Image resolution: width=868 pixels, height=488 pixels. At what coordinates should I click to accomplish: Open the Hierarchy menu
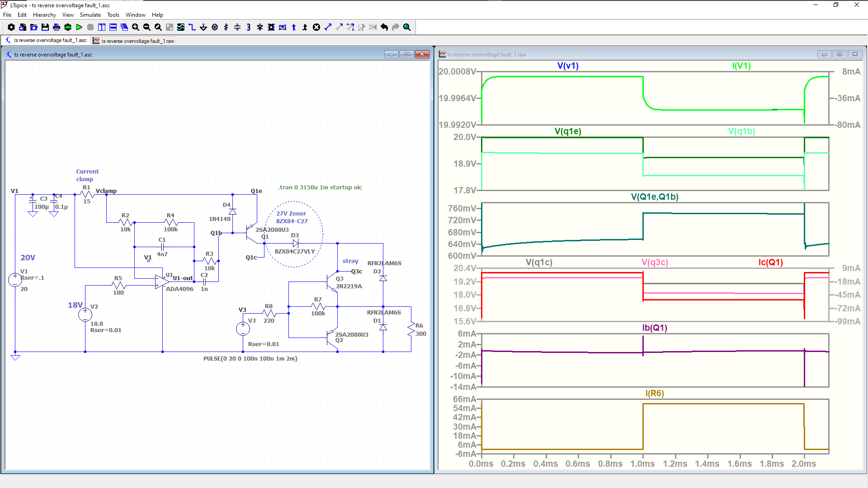pyautogui.click(x=44, y=15)
